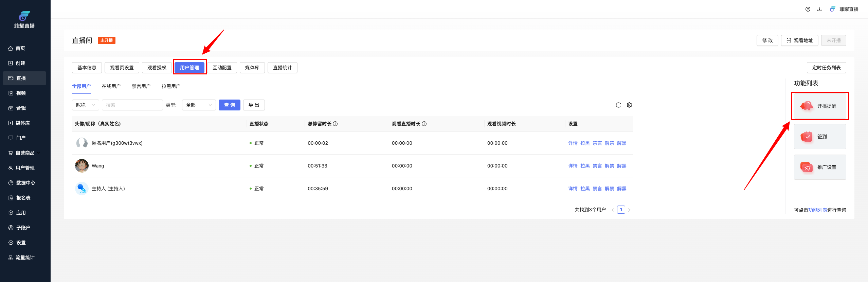Click the 查询 button
The height and width of the screenshot is (282, 868).
click(229, 105)
